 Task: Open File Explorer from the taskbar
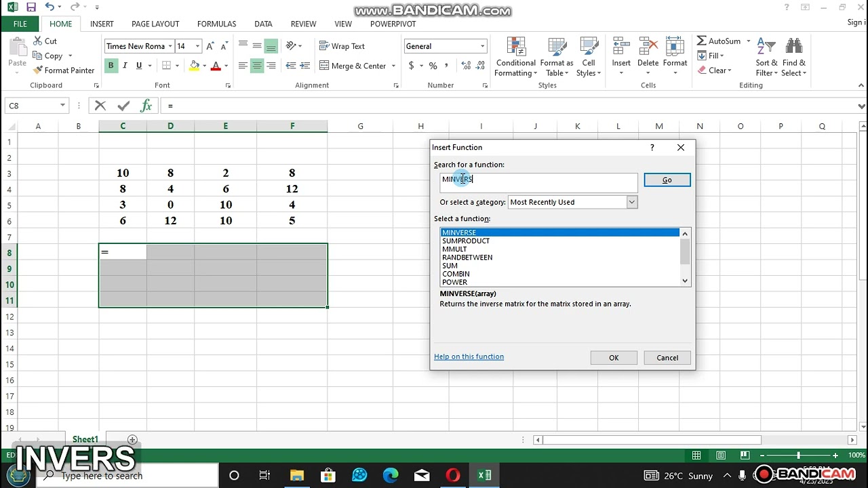pos(296,475)
